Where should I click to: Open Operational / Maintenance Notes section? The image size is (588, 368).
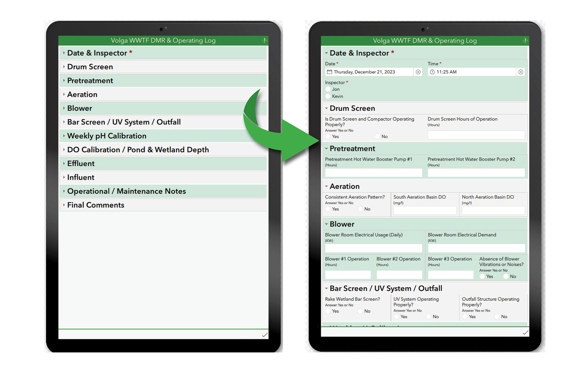tap(126, 191)
